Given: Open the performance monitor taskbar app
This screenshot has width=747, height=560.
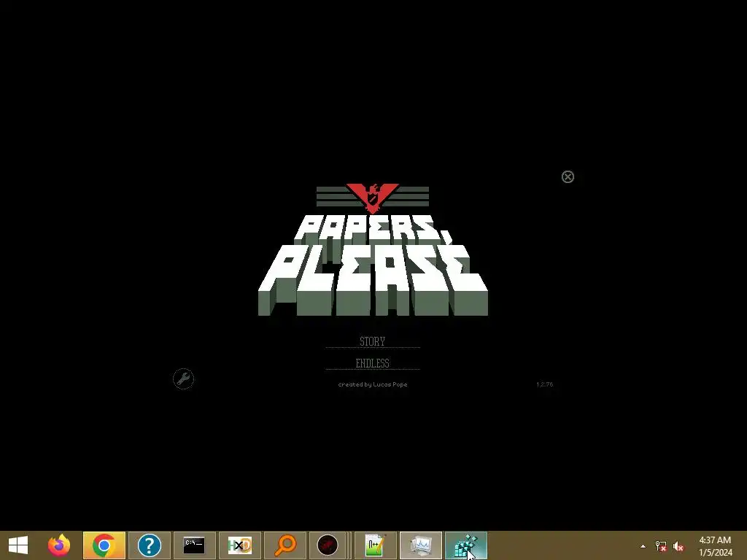Looking at the screenshot, I should point(421,545).
